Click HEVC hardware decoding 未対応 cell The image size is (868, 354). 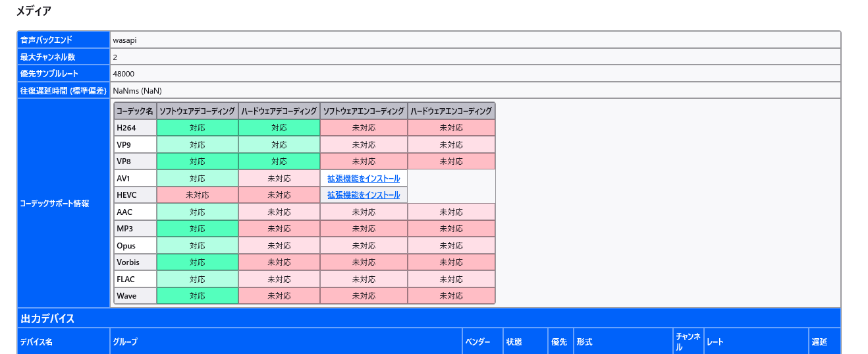pos(279,195)
